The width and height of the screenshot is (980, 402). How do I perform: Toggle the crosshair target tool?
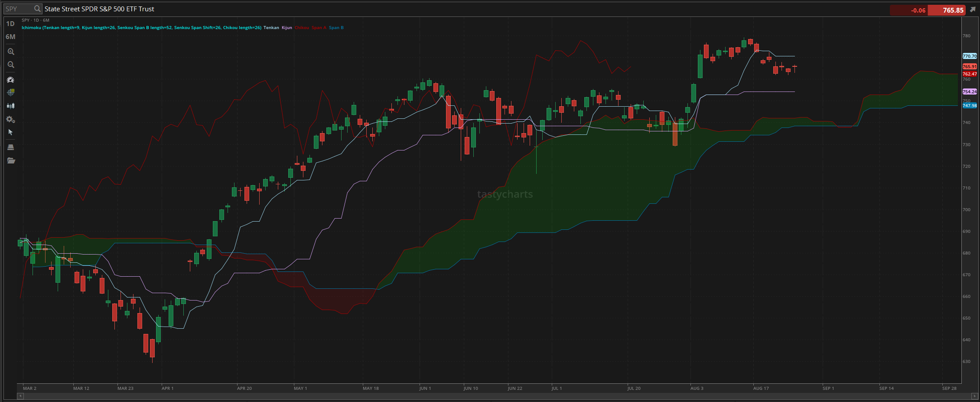pyautogui.click(x=11, y=92)
